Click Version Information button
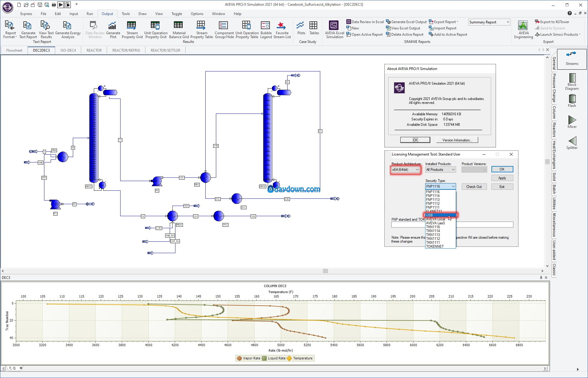Viewport: 588px width, 378px height. (x=457, y=140)
